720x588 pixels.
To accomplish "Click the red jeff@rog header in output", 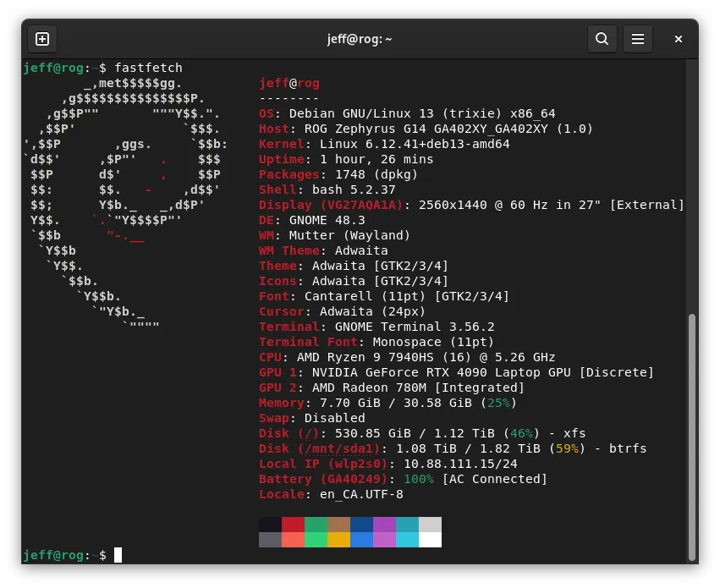I will click(289, 83).
